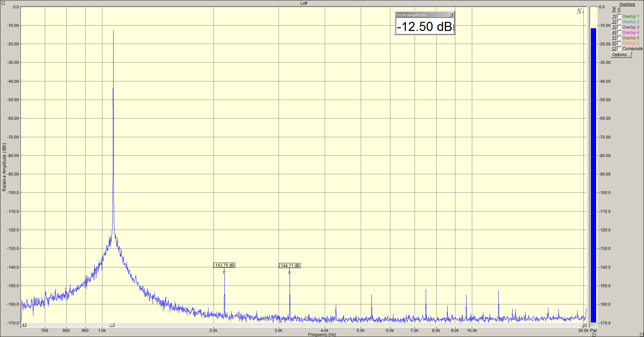The image size is (644, 337).
Task: Click the frequency scrollbar left arrow
Action: tap(24, 325)
